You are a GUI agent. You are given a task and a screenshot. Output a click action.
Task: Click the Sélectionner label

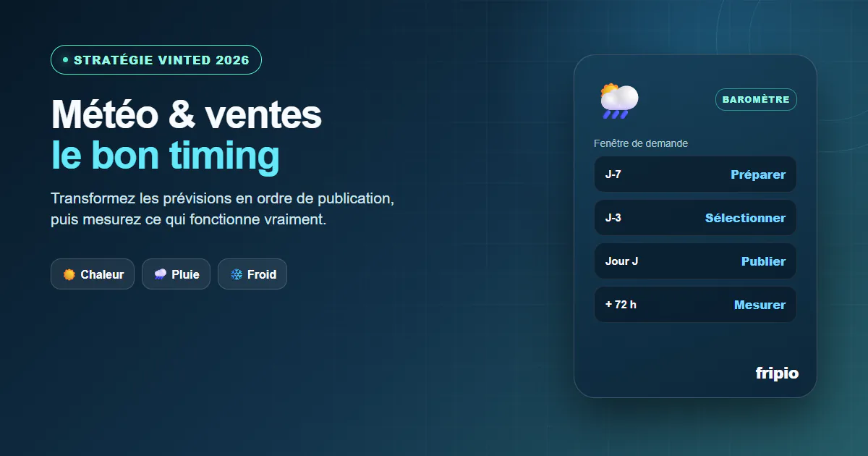tap(745, 218)
